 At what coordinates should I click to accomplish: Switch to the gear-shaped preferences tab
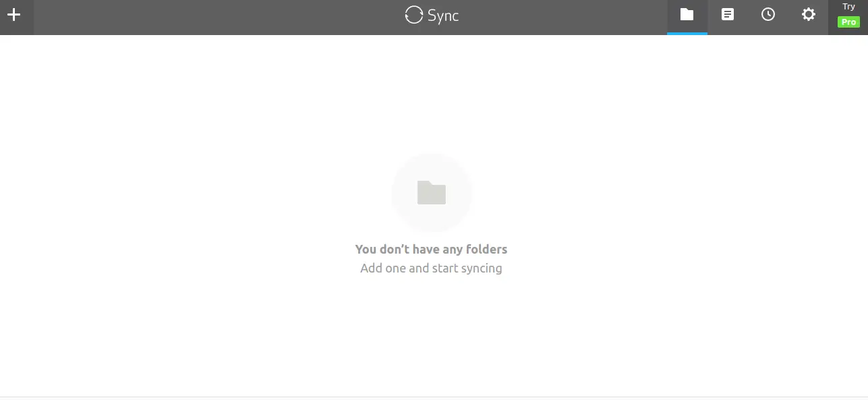809,15
